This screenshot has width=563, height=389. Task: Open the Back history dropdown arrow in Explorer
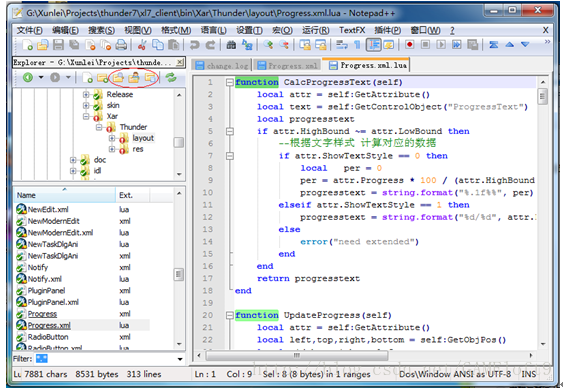click(x=41, y=77)
